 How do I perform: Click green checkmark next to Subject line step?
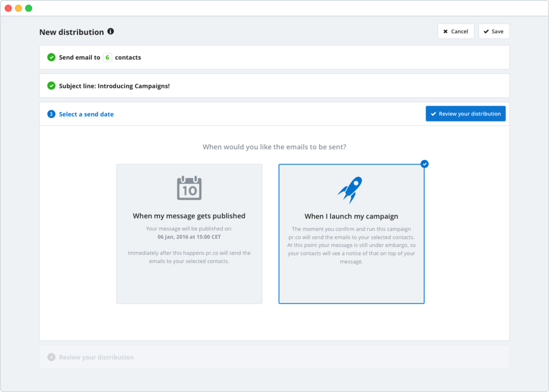pos(51,86)
